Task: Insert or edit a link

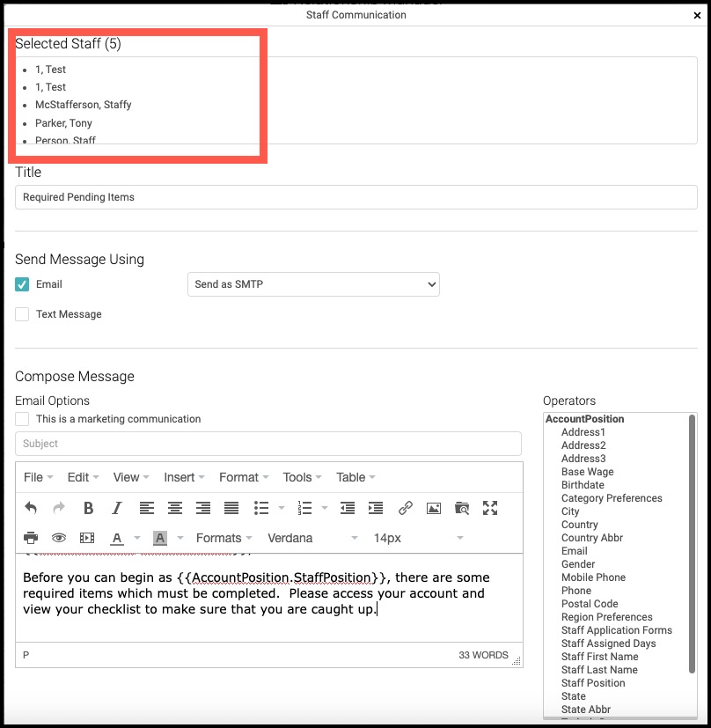Action: pos(406,508)
